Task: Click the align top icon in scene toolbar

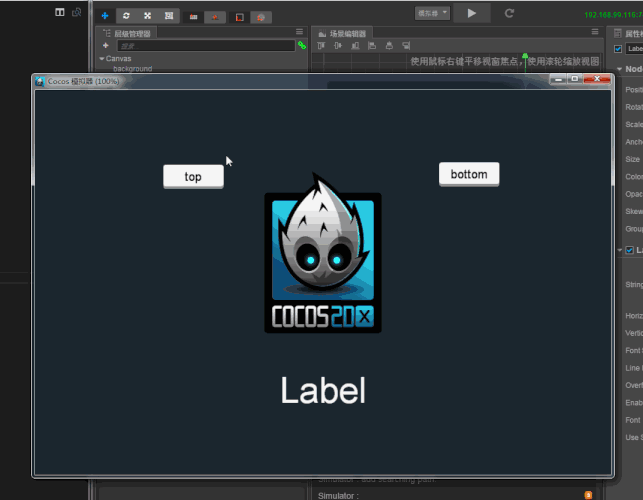Action: point(321,46)
